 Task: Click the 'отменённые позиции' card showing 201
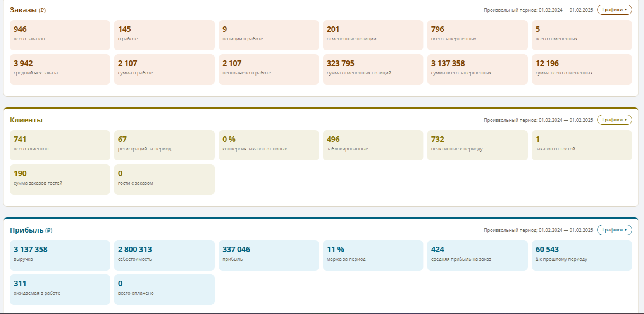tap(373, 35)
